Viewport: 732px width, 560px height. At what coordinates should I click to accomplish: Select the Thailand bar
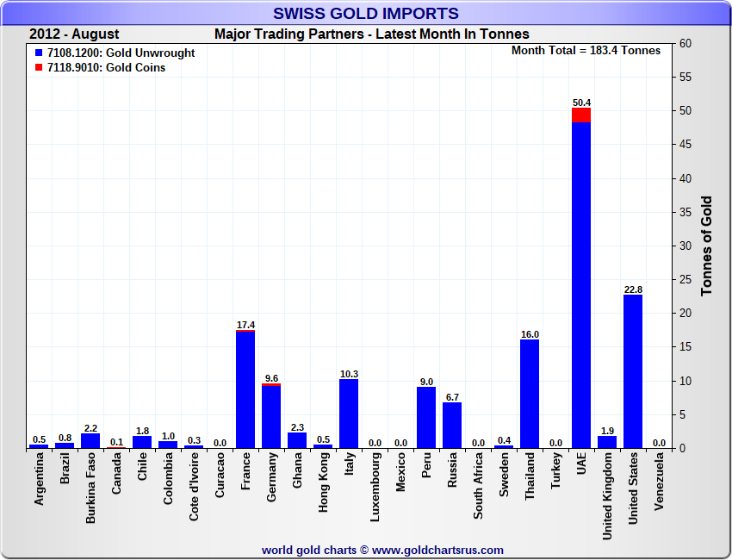[x=530, y=394]
